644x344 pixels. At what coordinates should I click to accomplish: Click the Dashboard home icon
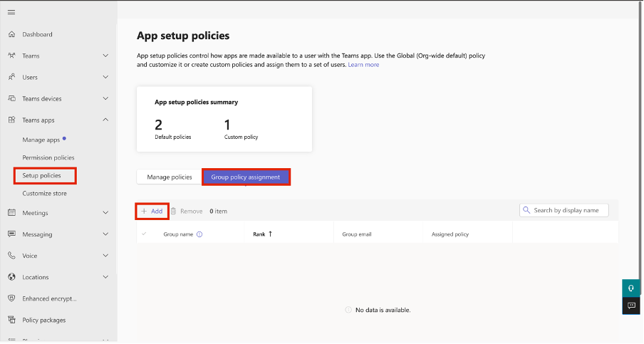[11, 34]
